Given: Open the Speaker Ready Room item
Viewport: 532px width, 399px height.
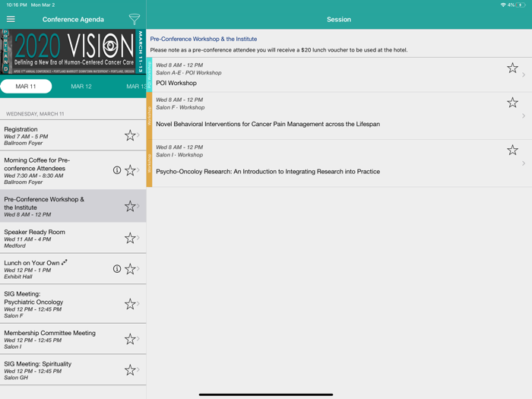Looking at the screenshot, I should click(73, 238).
